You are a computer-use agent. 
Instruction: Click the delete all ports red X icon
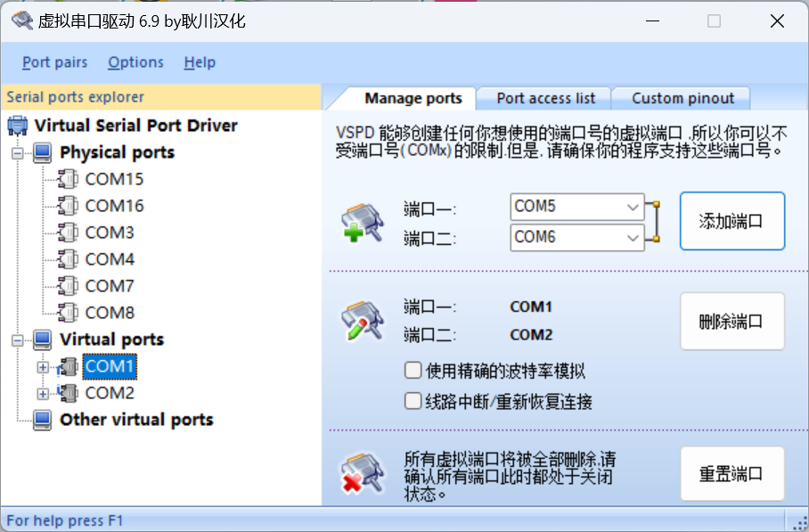(363, 472)
